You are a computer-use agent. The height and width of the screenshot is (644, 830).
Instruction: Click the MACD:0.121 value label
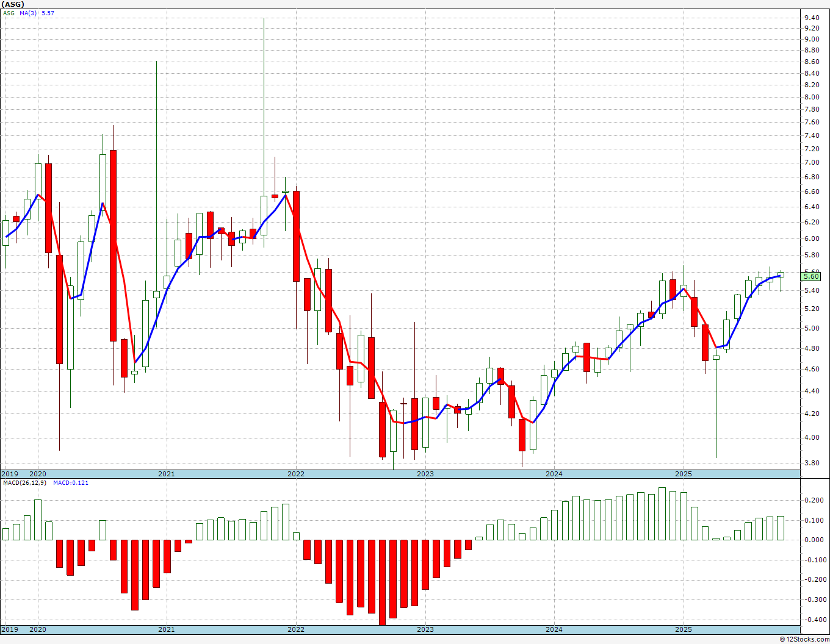click(x=71, y=483)
